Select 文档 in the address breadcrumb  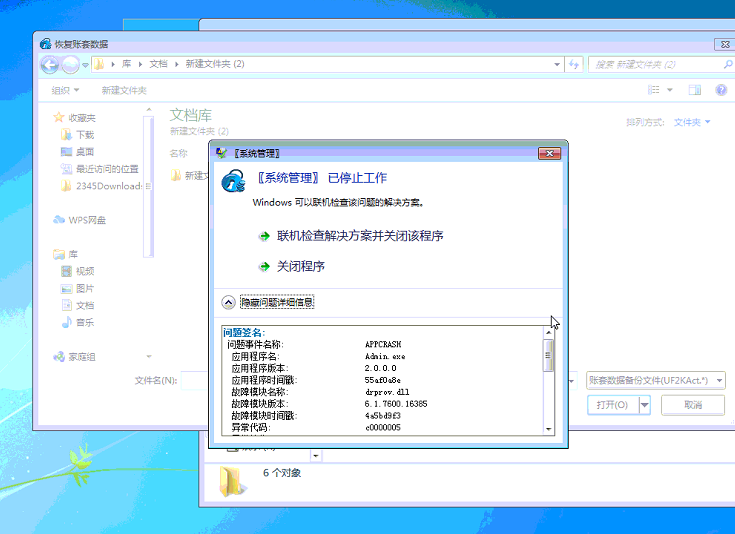(158, 64)
